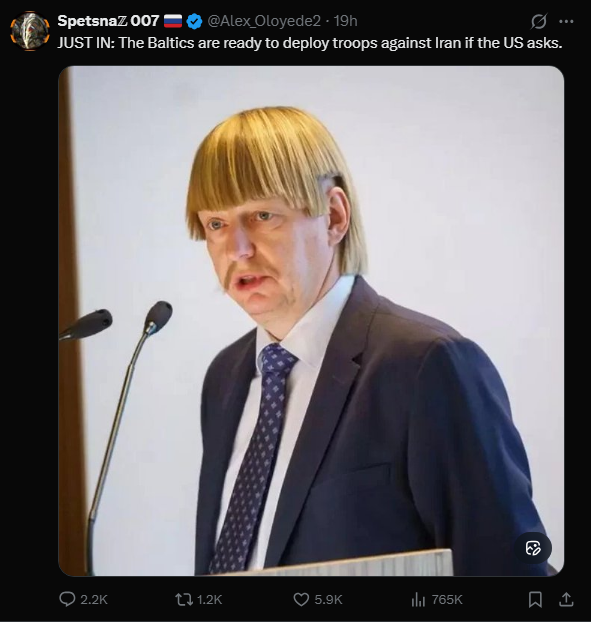591x622 pixels.
Task: Click the blue verified checkmark badge
Action: pos(194,21)
